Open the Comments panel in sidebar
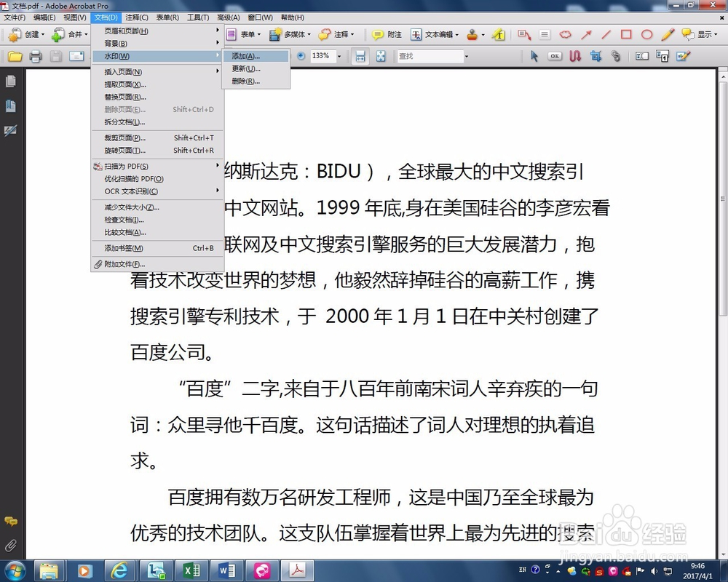Screen dimensions: 728x582 [11, 522]
